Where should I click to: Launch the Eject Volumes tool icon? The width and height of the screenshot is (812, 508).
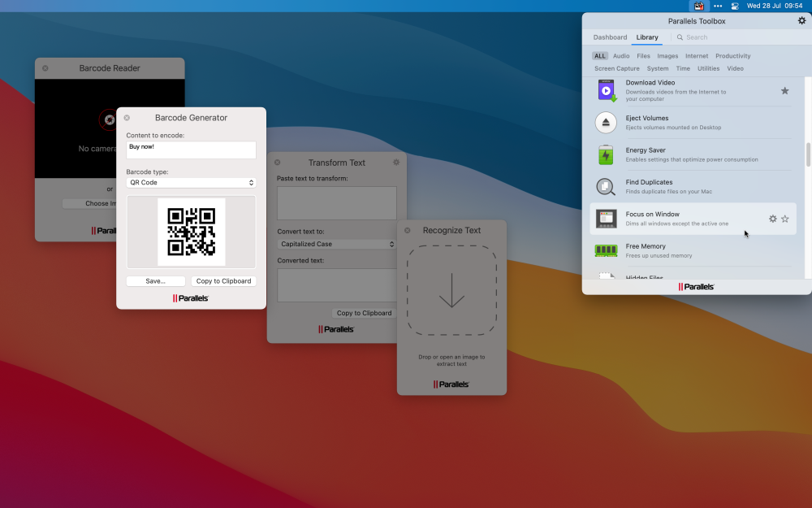point(606,123)
